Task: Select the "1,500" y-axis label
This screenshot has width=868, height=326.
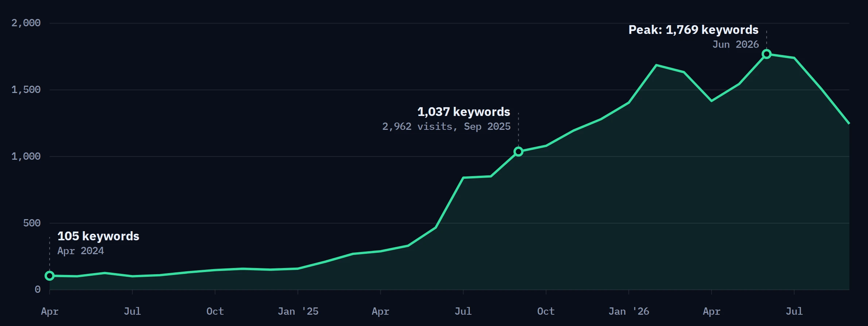Action: pyautogui.click(x=26, y=90)
